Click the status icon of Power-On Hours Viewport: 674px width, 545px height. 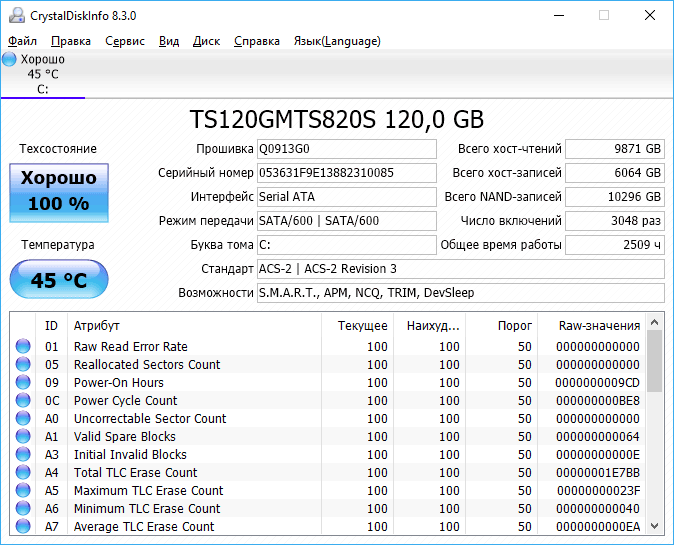pos(23,382)
